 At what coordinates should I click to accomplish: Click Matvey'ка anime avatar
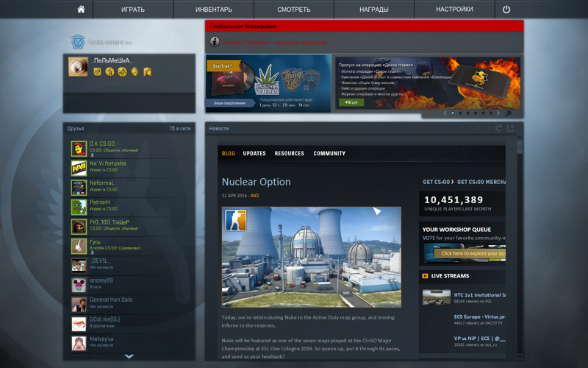pos(79,344)
